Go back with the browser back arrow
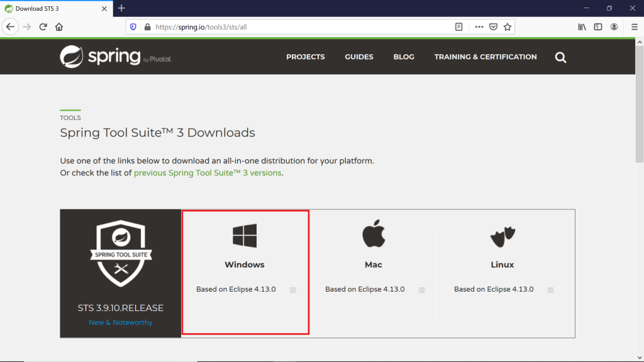The height and width of the screenshot is (362, 644). 10,27
